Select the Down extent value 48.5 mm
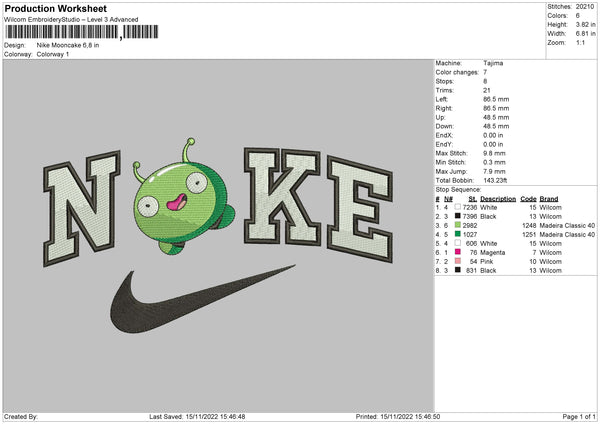This screenshot has width=600, height=424. click(x=496, y=126)
